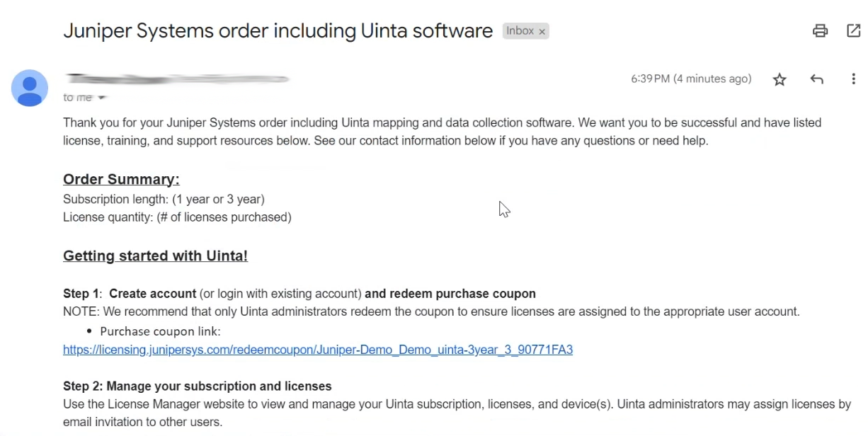Click the blurred sender name
Viewport: 868px width, 436px height.
coord(176,79)
